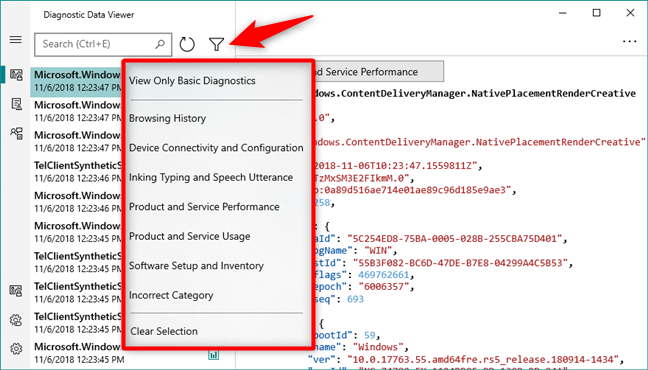Open the Privacy Dashboard sidebar icon
Image resolution: width=648 pixels, height=370 pixels.
click(x=16, y=291)
